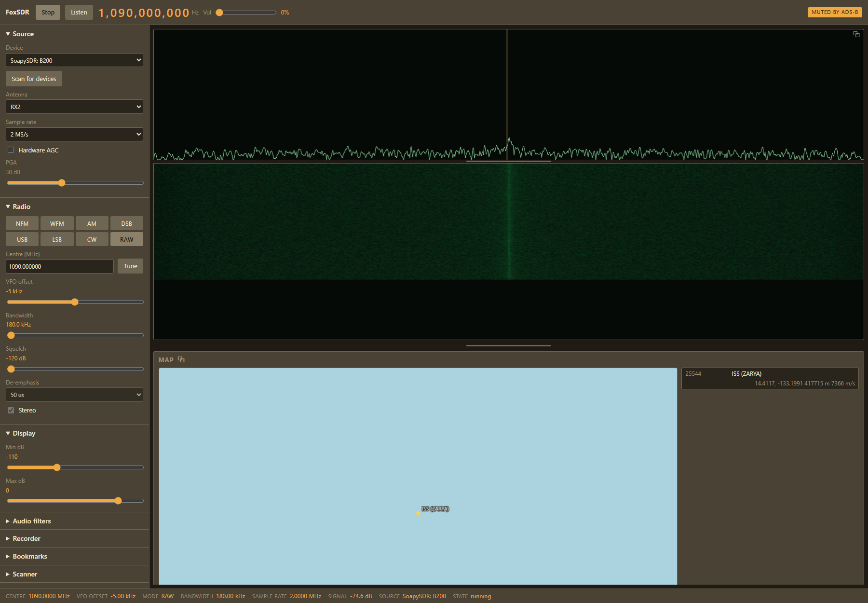Click status bar SIGNAL -74.6 dB value

click(361, 596)
